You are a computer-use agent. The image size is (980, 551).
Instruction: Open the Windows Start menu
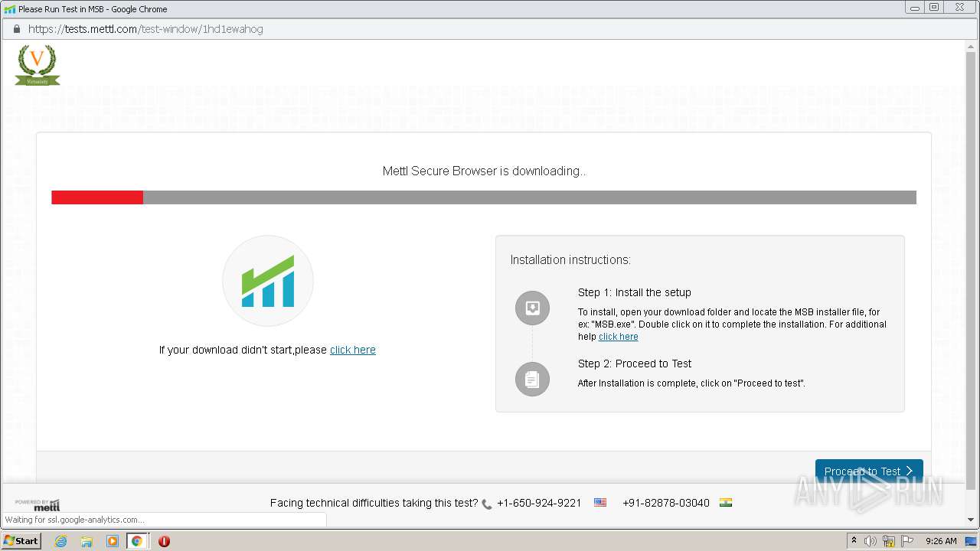21,541
